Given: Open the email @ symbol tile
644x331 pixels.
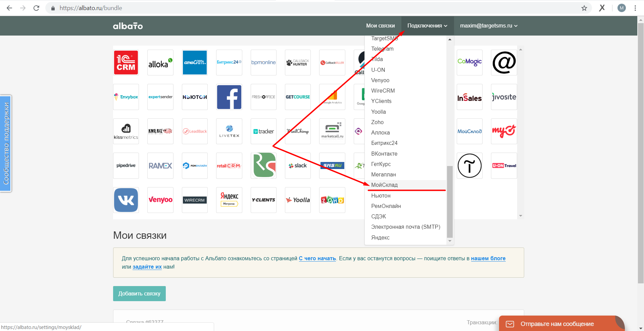Looking at the screenshot, I should point(504,63).
